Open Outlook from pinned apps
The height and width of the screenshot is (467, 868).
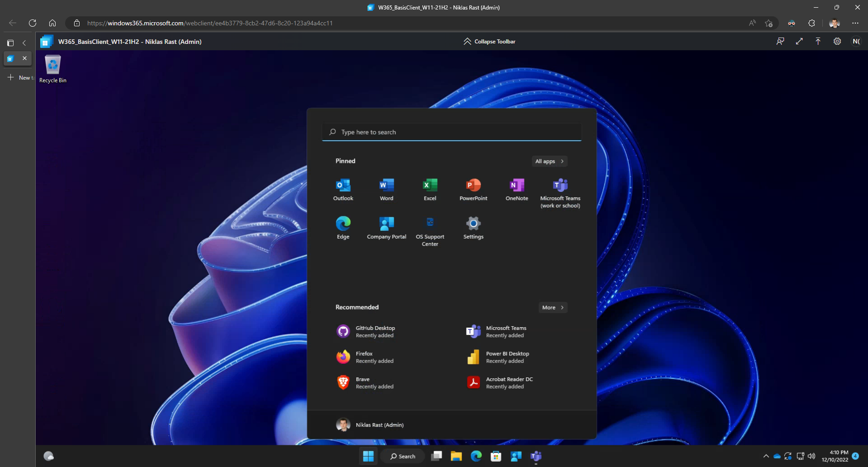click(x=343, y=190)
